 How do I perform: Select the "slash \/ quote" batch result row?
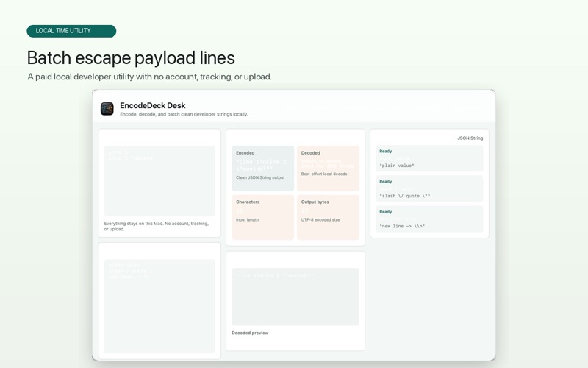click(429, 189)
